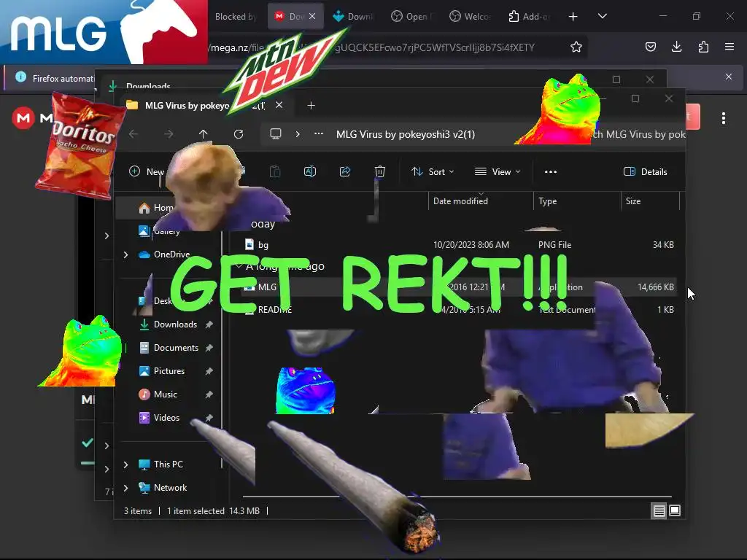Expand the OneDrive tree node

tap(125, 254)
